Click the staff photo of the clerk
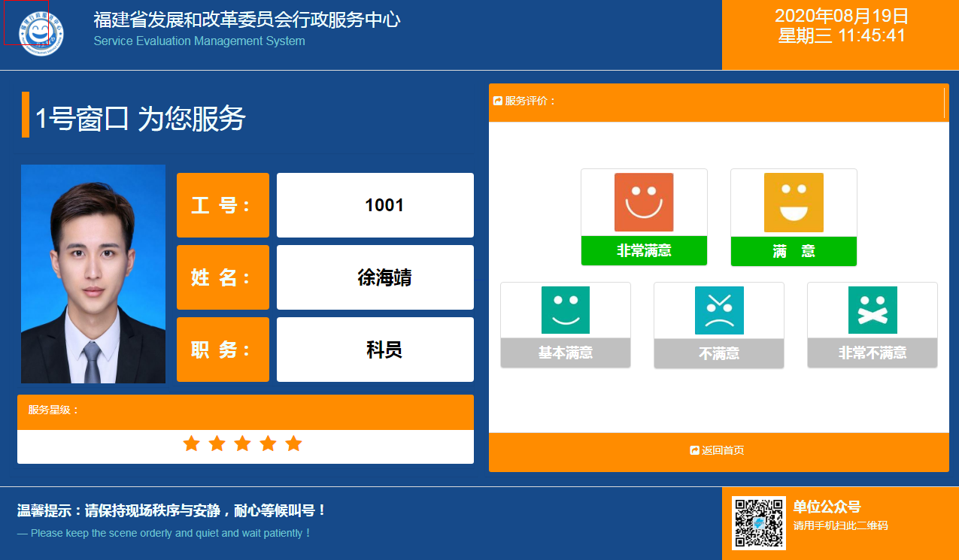This screenshot has height=560, width=959. tap(93, 274)
